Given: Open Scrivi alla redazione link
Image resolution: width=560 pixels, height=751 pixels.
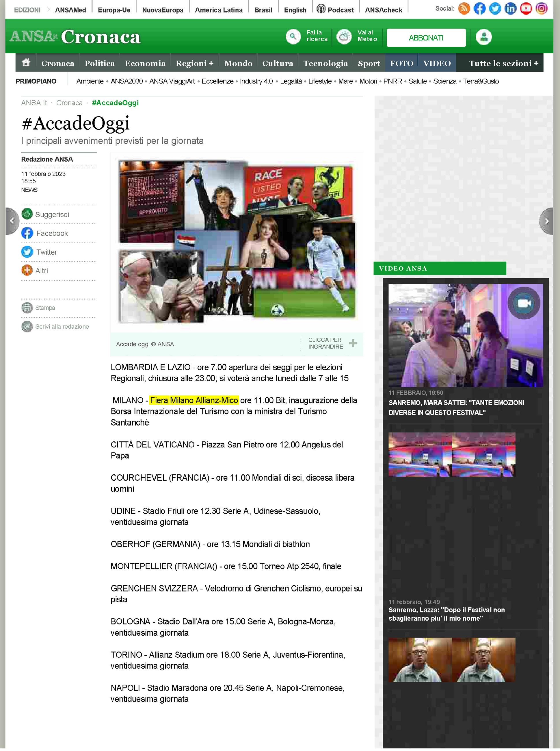Looking at the screenshot, I should click(62, 326).
